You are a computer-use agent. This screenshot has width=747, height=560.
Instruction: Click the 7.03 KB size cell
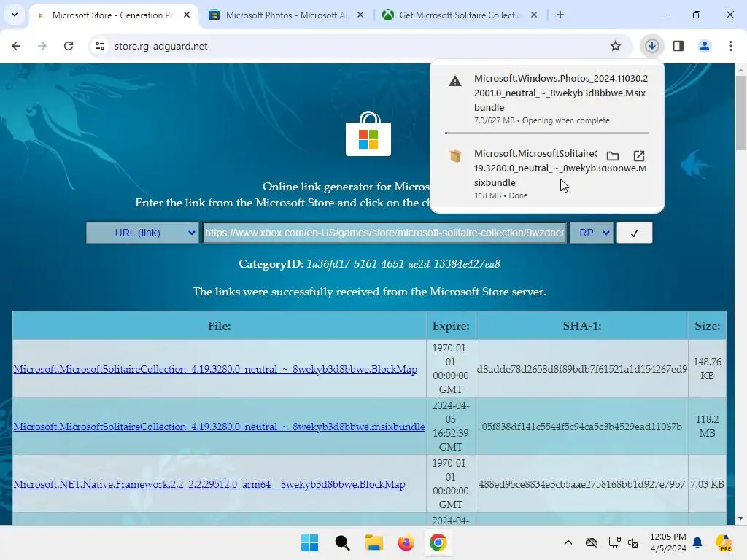pyautogui.click(x=707, y=484)
